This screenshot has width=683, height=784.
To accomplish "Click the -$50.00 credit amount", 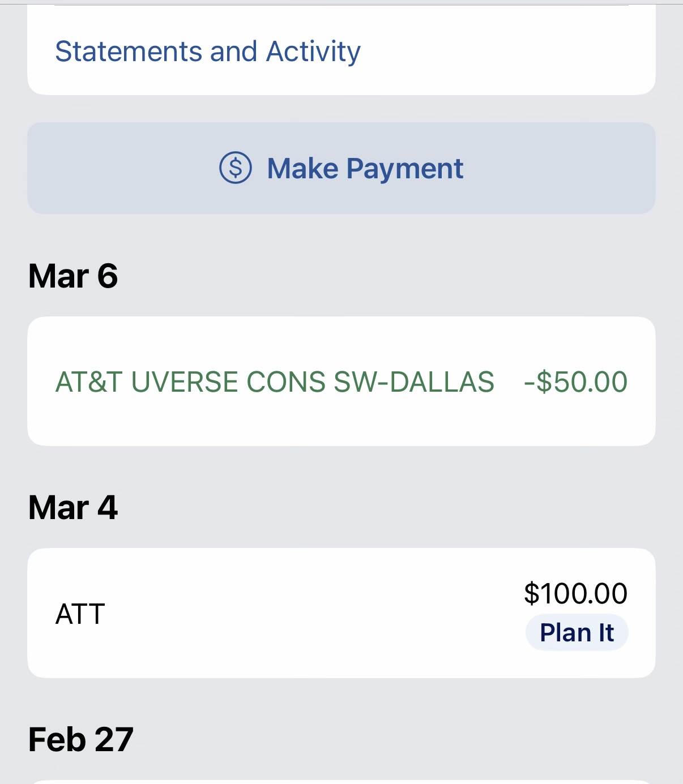I will (575, 382).
